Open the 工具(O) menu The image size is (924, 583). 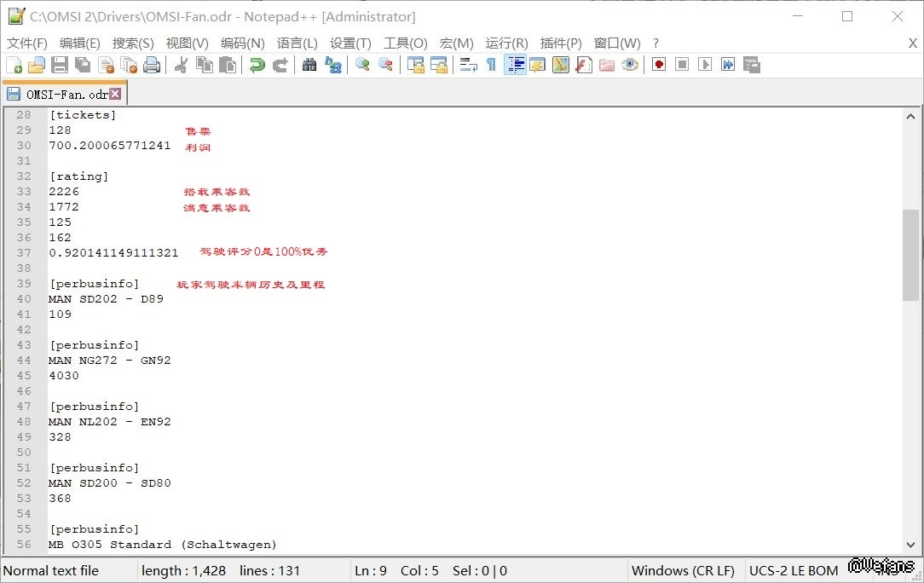(406, 43)
